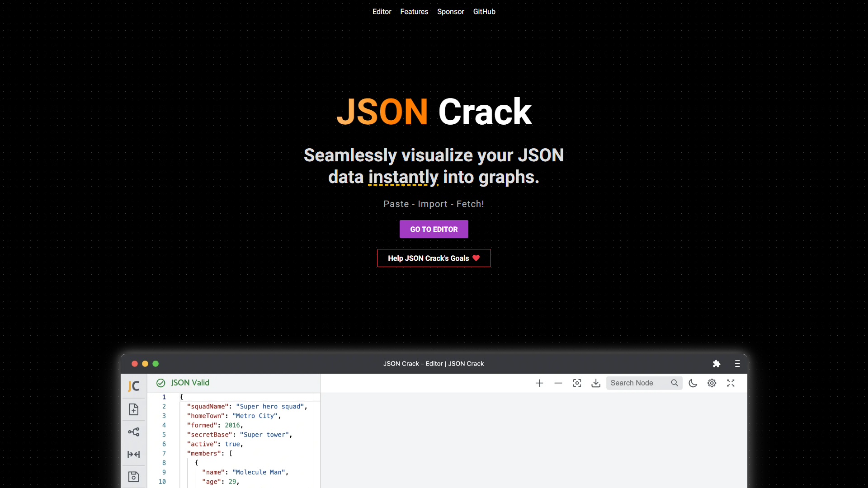This screenshot has height=488, width=868.
Task: Click the Search Node input field
Action: 637,383
